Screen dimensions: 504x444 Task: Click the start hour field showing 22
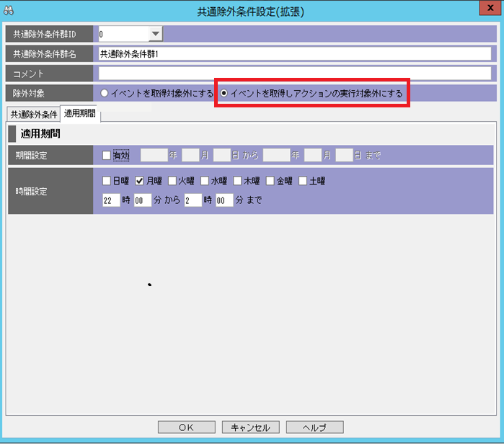(x=110, y=201)
